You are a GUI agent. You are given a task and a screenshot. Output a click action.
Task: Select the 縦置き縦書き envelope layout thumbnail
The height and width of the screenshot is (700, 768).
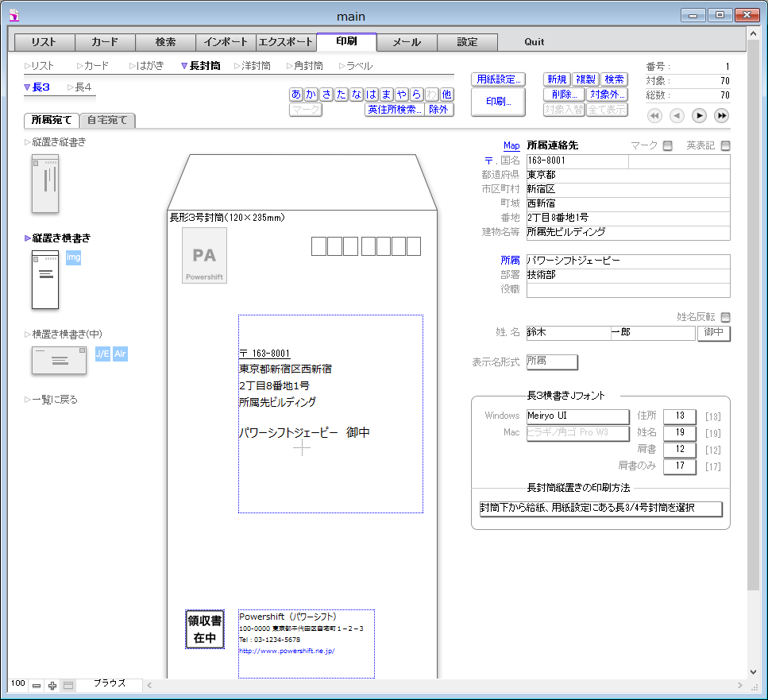pyautogui.click(x=45, y=184)
